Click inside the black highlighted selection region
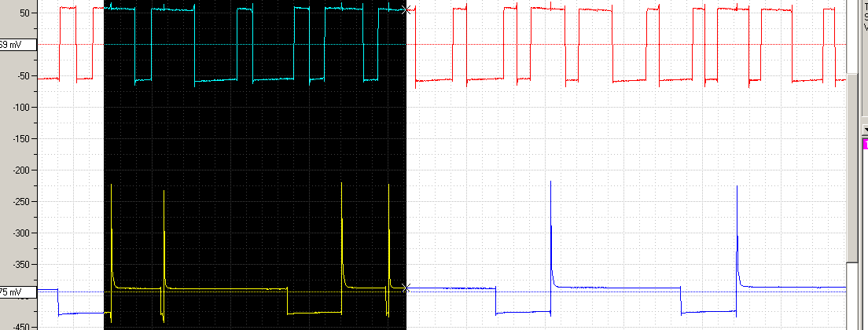Screen dimensions: 868x330 [x=255, y=166]
